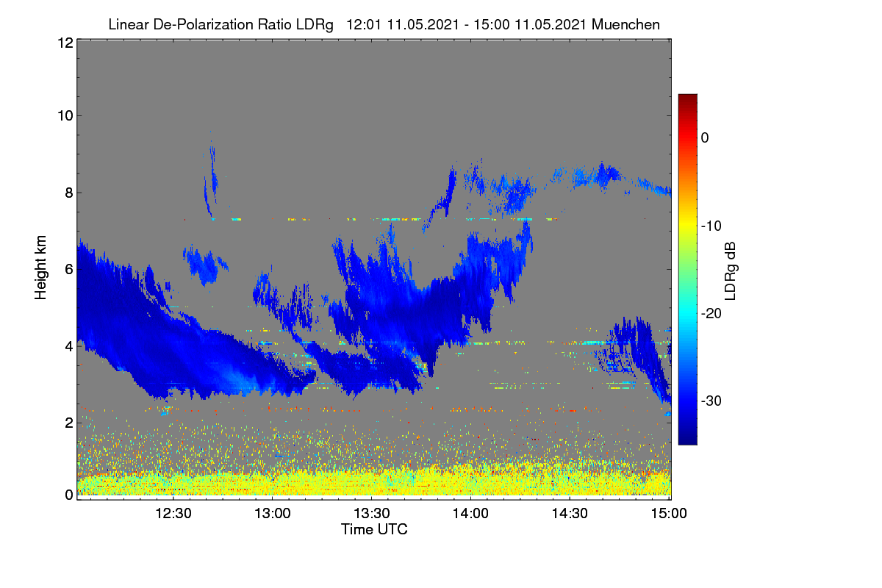Click the height axis tick label 6
The height and width of the screenshot is (588, 882).
(x=68, y=269)
